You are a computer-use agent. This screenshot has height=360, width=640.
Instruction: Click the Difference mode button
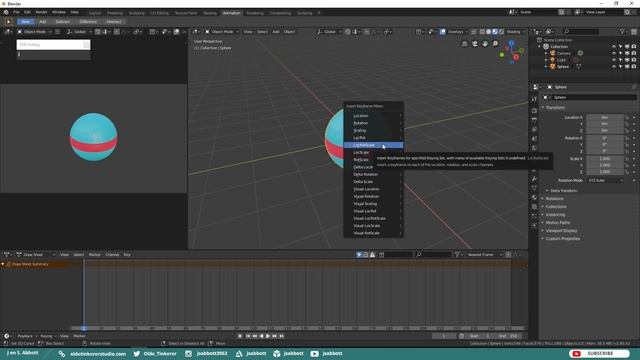coord(88,22)
